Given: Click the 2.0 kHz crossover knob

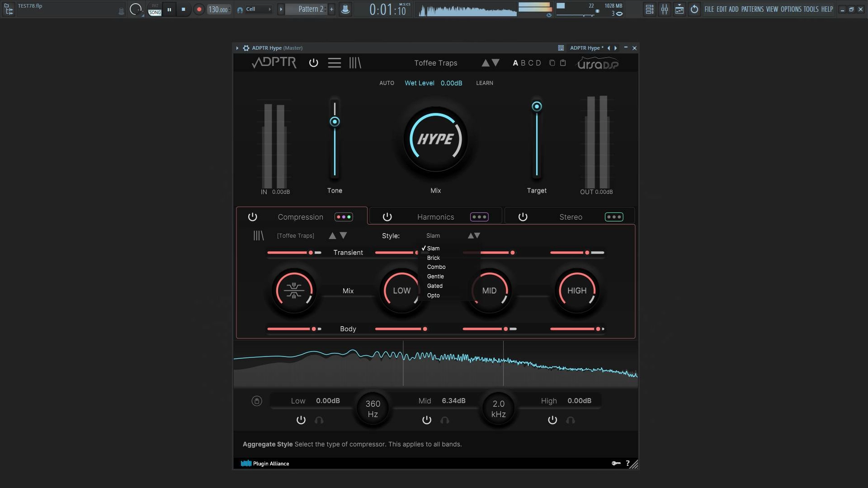Looking at the screenshot, I should pos(498,409).
